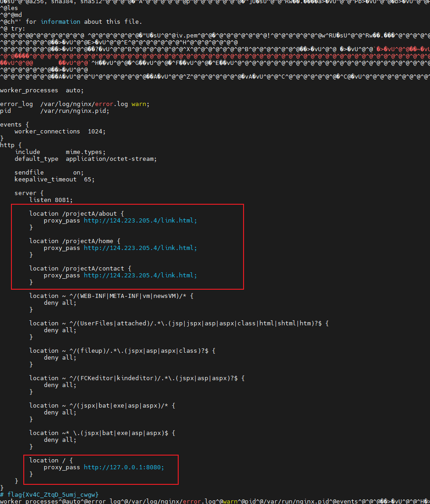Viewport: 430px width, 504px height.
Task: Click the proxy_pass URL under /projectA/contact
Action: [140, 276]
